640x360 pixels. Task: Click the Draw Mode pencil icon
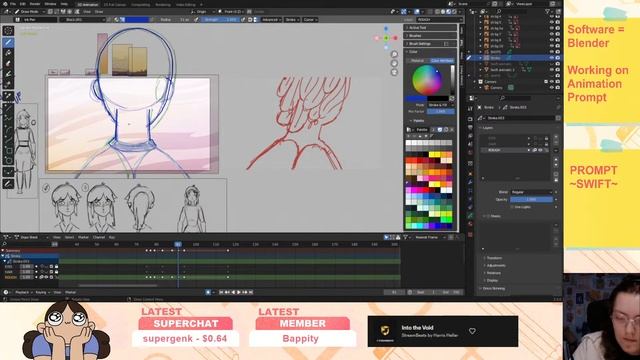point(17,12)
